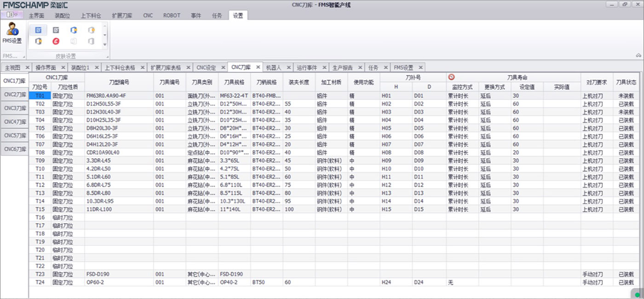
Task: Select the T05 tool position cell
Action: click(40, 128)
